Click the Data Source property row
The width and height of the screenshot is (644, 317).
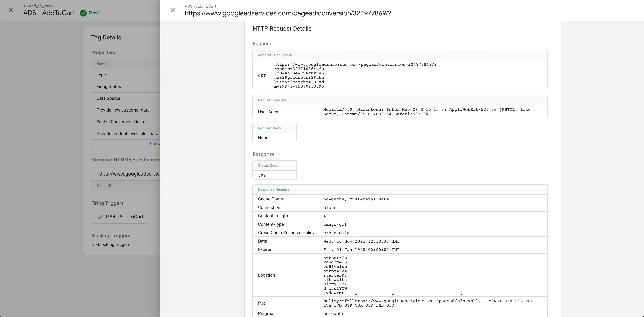(126, 98)
